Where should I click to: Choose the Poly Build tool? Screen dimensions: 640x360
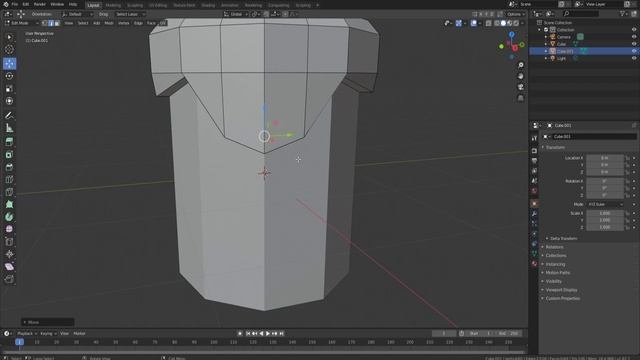pyautogui.click(x=9, y=204)
